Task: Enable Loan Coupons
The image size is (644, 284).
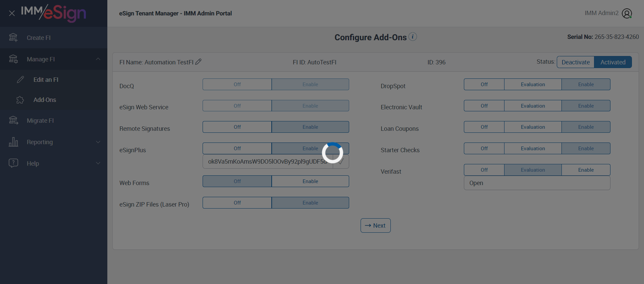Action: coord(586,127)
